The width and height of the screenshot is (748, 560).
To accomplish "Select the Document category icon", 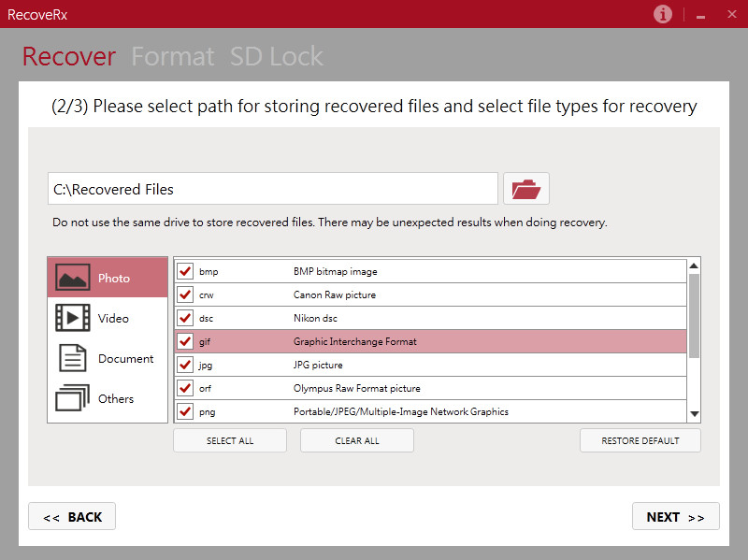I will 73,358.
